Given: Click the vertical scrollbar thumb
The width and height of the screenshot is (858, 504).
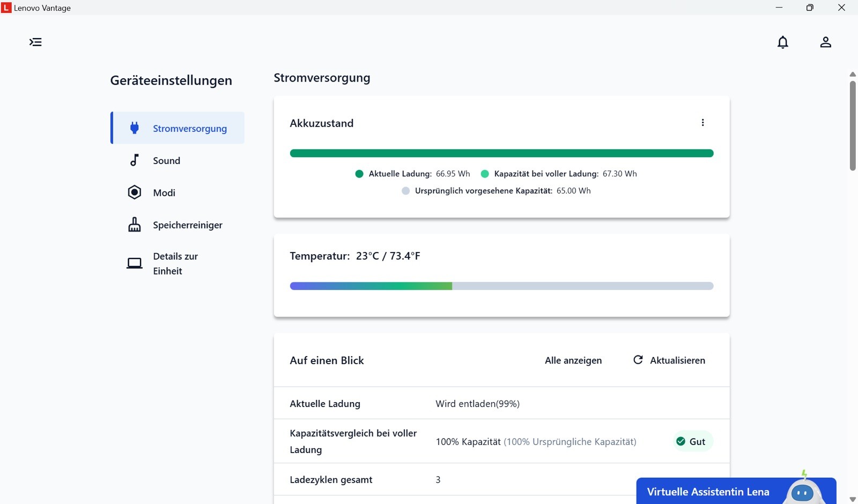Looking at the screenshot, I should 853,125.
